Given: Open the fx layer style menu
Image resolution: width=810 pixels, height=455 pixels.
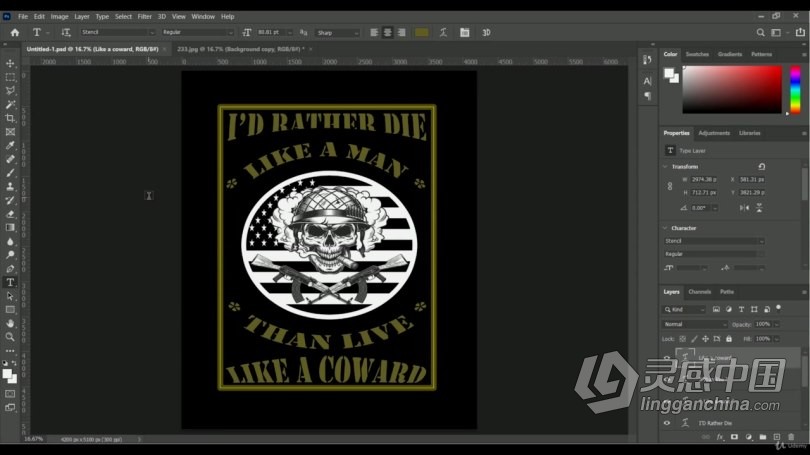Looking at the screenshot, I should pos(720,437).
